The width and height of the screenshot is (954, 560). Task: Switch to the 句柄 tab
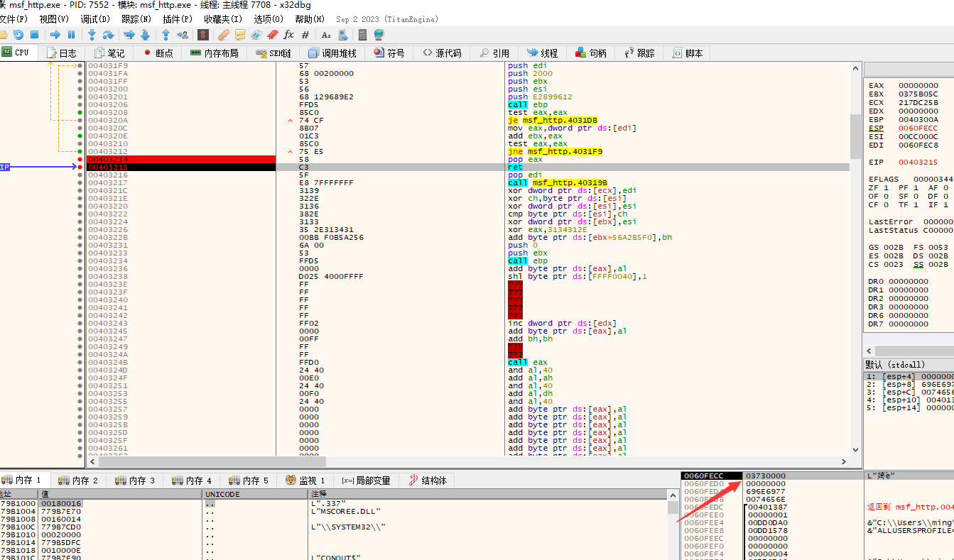tap(590, 53)
